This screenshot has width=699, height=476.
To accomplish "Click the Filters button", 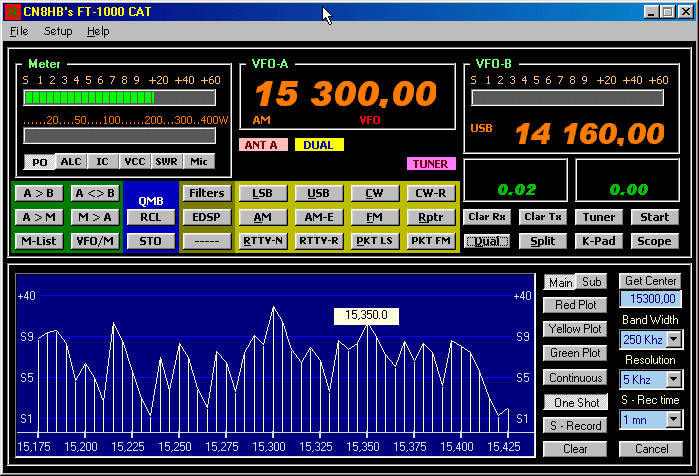I will [x=207, y=193].
